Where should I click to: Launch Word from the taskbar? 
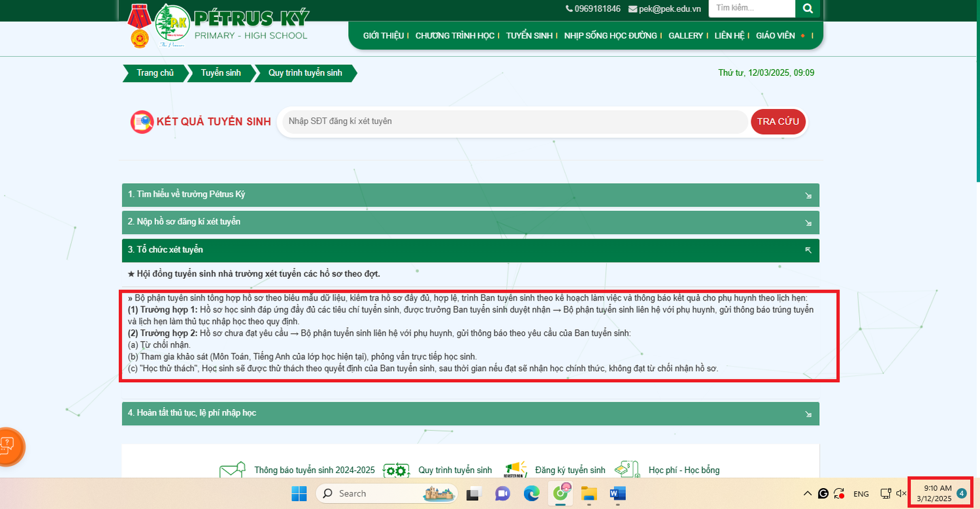click(617, 493)
